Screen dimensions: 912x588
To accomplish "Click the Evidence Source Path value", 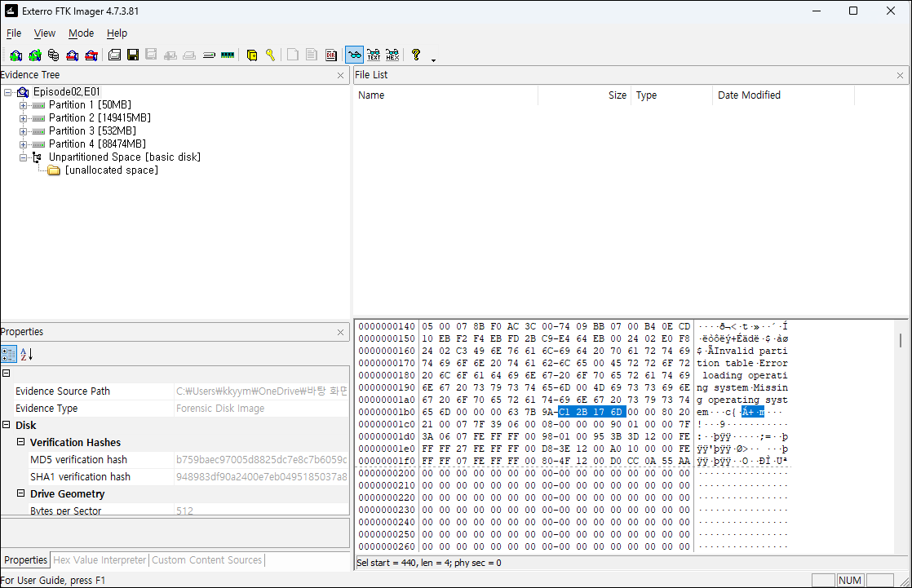I will tap(261, 391).
